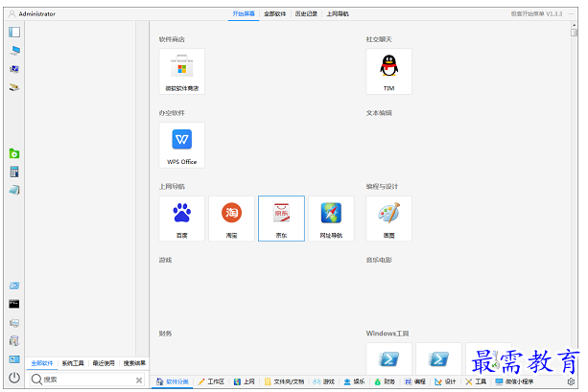This screenshot has width=588, height=392.
Task: Open the 百度 paw-print tile
Action: click(x=182, y=219)
